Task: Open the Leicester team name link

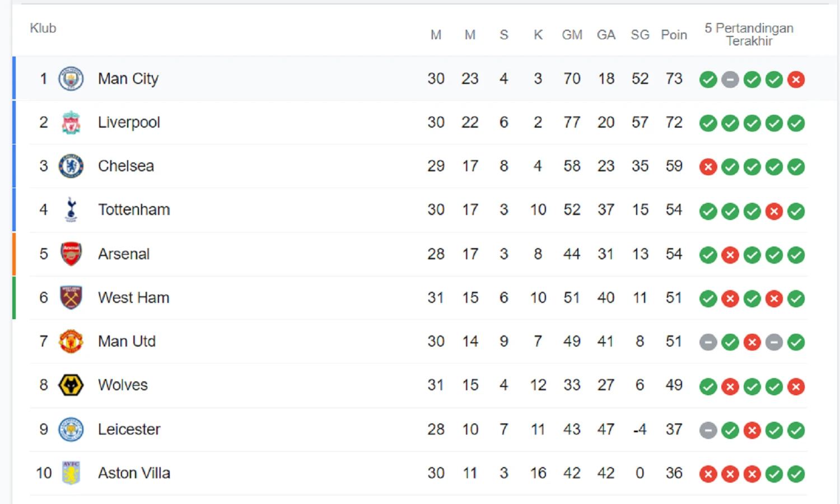Action: 129,430
